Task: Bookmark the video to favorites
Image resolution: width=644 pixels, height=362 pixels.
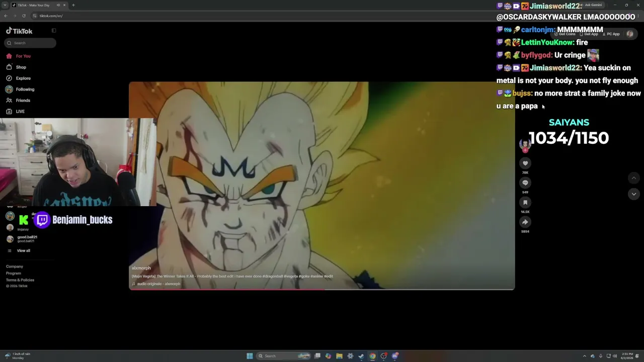Action: click(525, 203)
